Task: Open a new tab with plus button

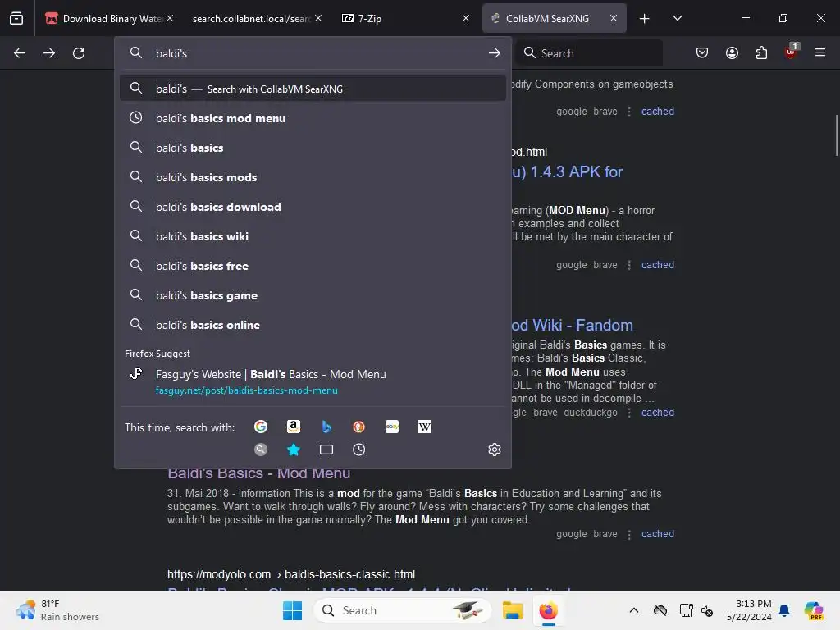Action: pyautogui.click(x=645, y=19)
